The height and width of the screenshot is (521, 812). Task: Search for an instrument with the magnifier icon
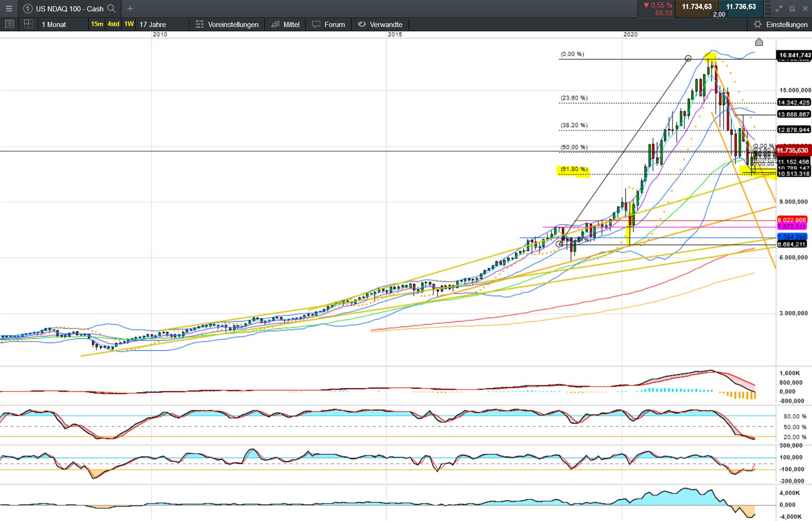pyautogui.click(x=111, y=9)
